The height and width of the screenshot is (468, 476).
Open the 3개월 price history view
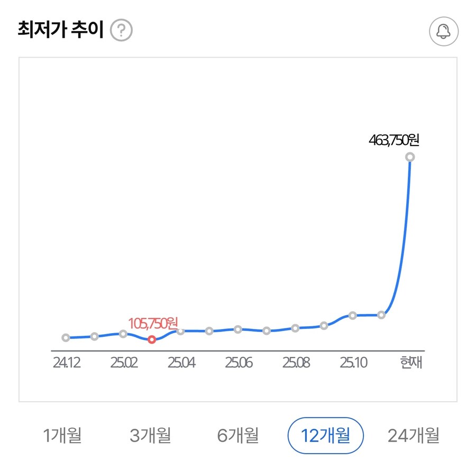pyautogui.click(x=150, y=434)
